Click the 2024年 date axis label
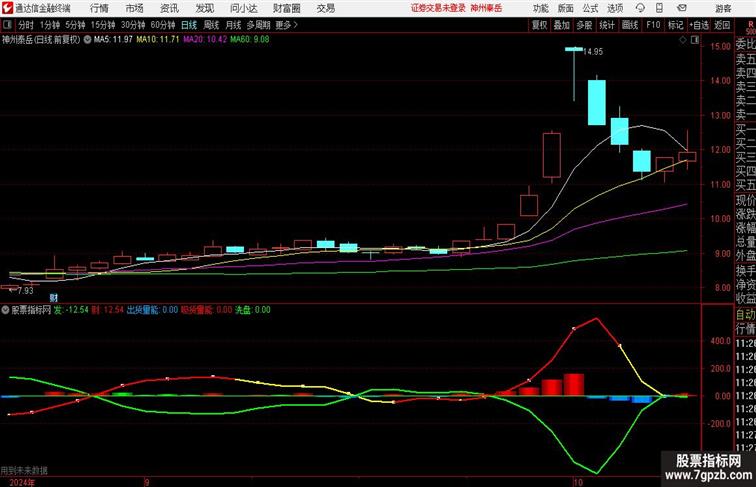 click(x=22, y=482)
